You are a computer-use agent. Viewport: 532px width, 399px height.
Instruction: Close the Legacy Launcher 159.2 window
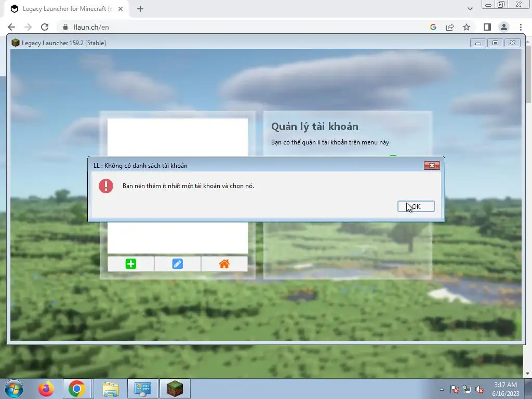(512, 43)
